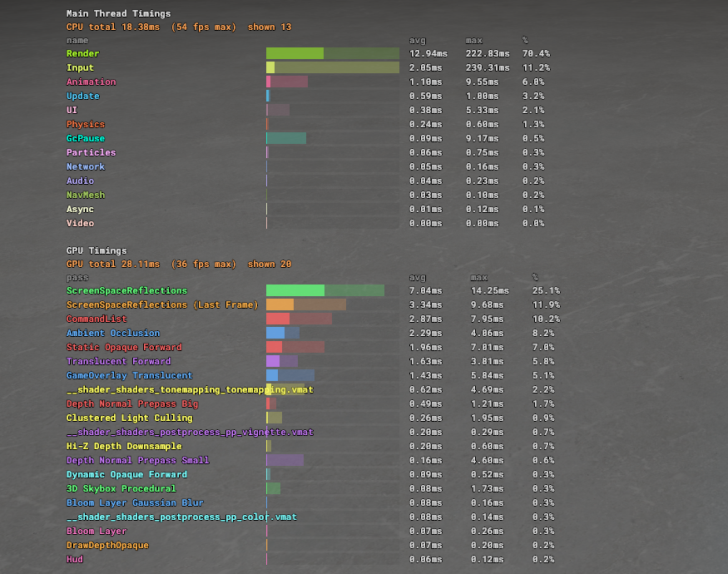Click the CommandList pass bar

coord(299,319)
